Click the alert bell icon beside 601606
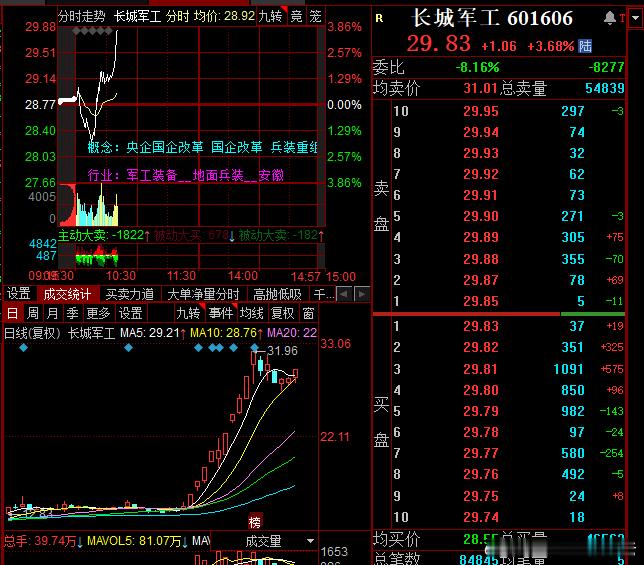Image resolution: width=644 pixels, height=565 pixels. (x=610, y=18)
